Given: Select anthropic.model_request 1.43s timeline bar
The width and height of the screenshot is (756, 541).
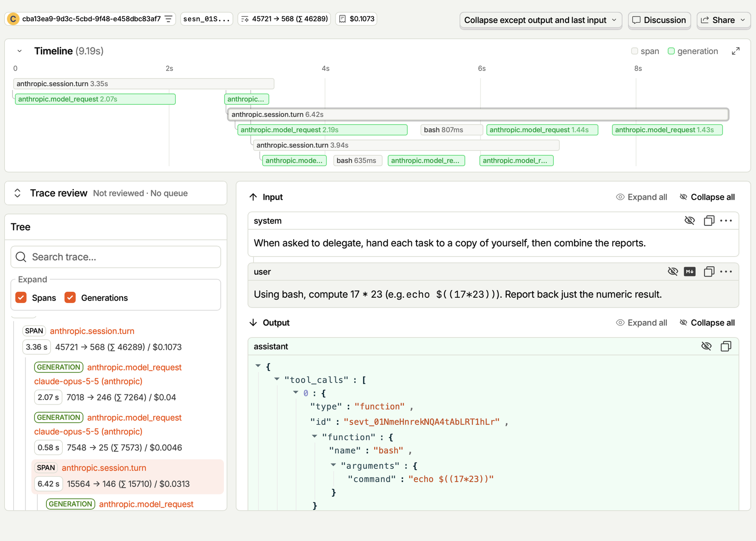Looking at the screenshot, I should click(667, 130).
